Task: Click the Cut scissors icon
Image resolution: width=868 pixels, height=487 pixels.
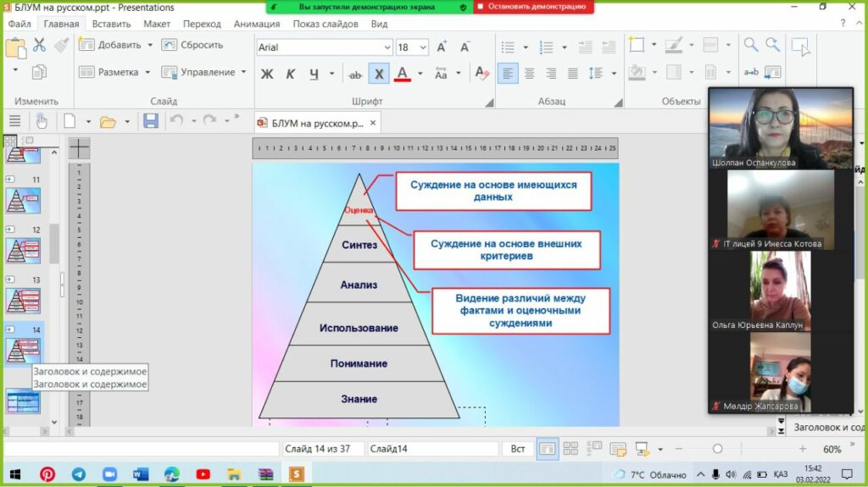Action: pos(39,47)
